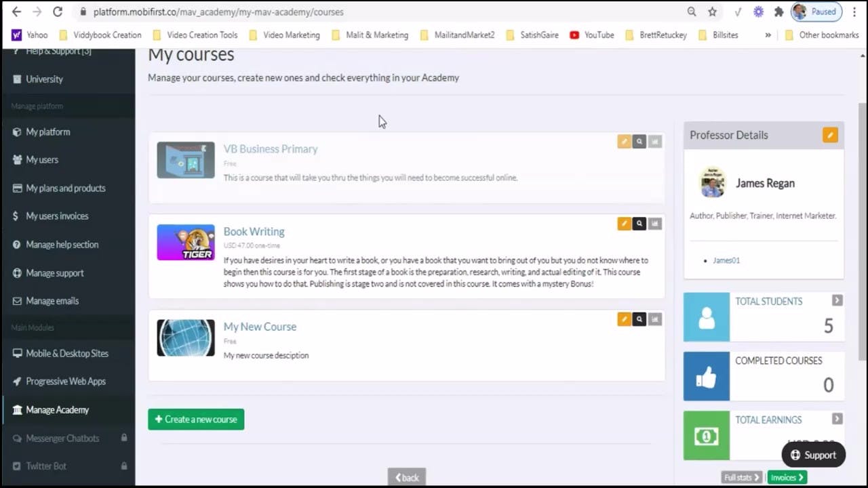Click the magnifier preview icon on VB Business Primary
868x488 pixels.
639,141
